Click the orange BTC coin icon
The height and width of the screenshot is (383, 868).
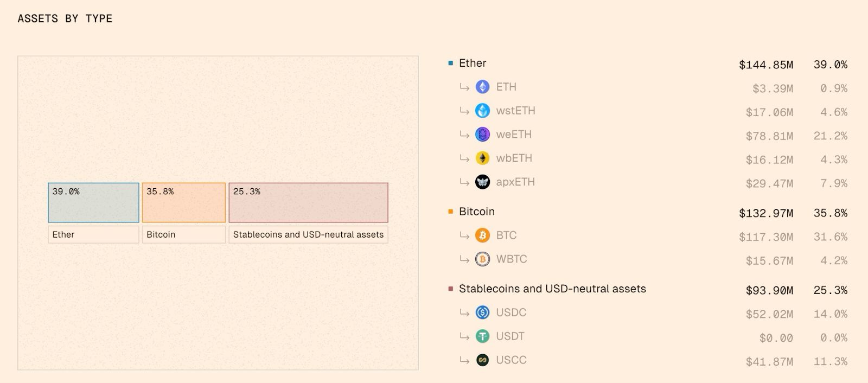click(x=482, y=235)
